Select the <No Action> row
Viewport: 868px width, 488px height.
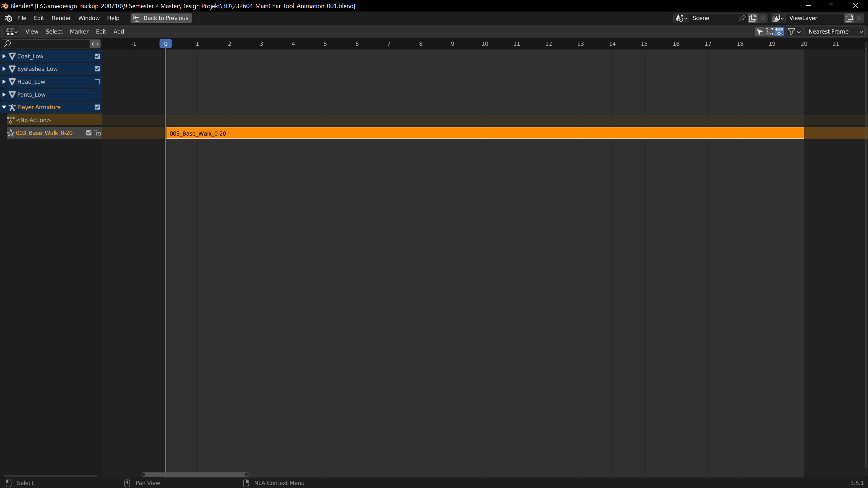[x=54, y=120]
